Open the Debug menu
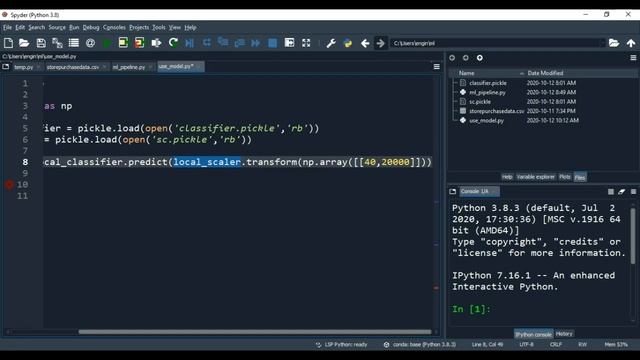Screen dimensions: 640x360 [x=91, y=27]
